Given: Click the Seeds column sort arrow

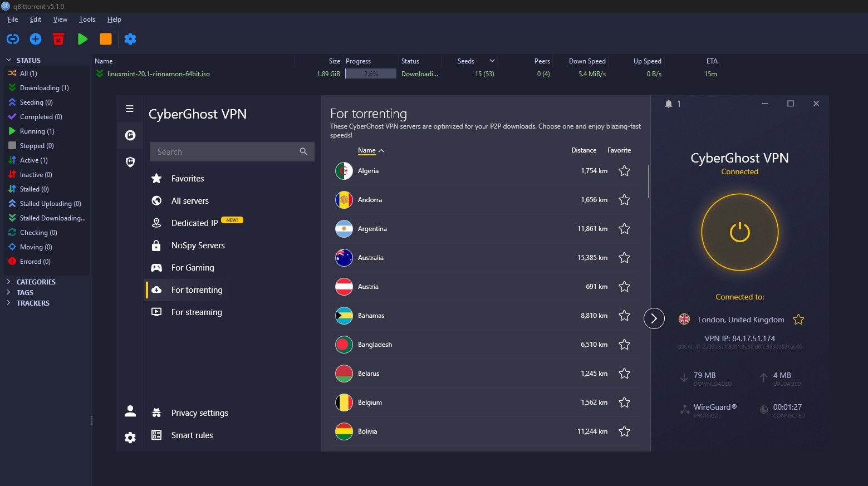Looking at the screenshot, I should (x=492, y=61).
